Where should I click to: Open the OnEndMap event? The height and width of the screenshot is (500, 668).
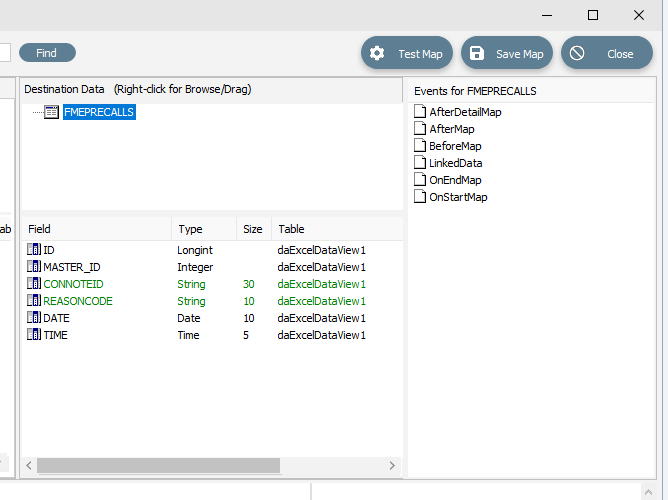[455, 180]
